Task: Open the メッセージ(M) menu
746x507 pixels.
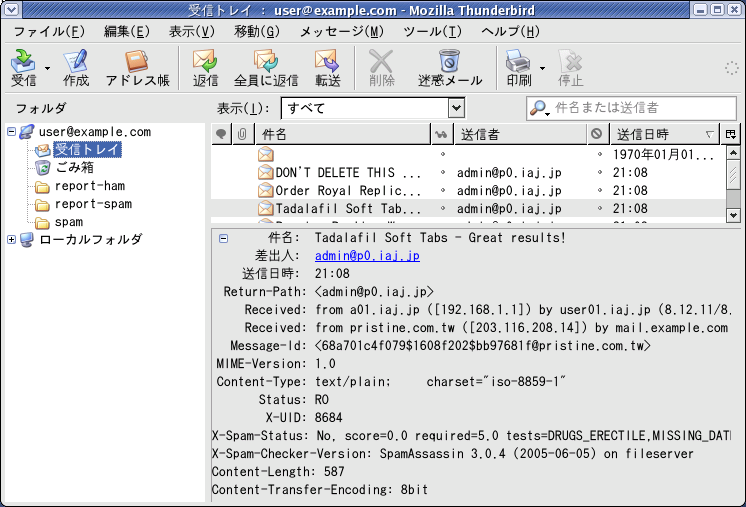Action: [x=342, y=31]
